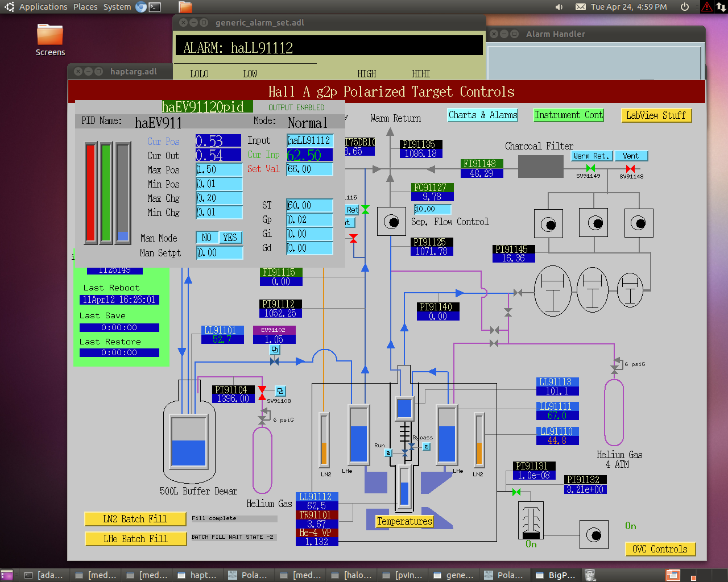Open the LabView Stuff menu
The image size is (728, 582).
656,115
